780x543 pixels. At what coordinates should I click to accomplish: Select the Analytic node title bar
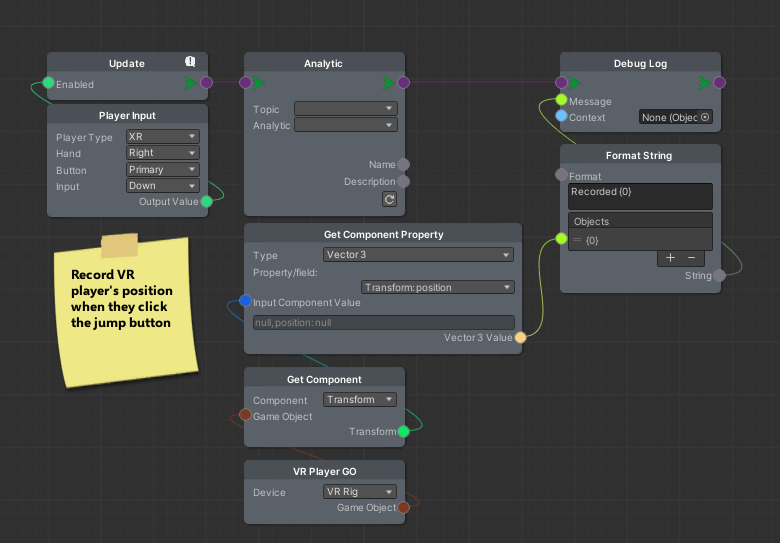pos(324,63)
